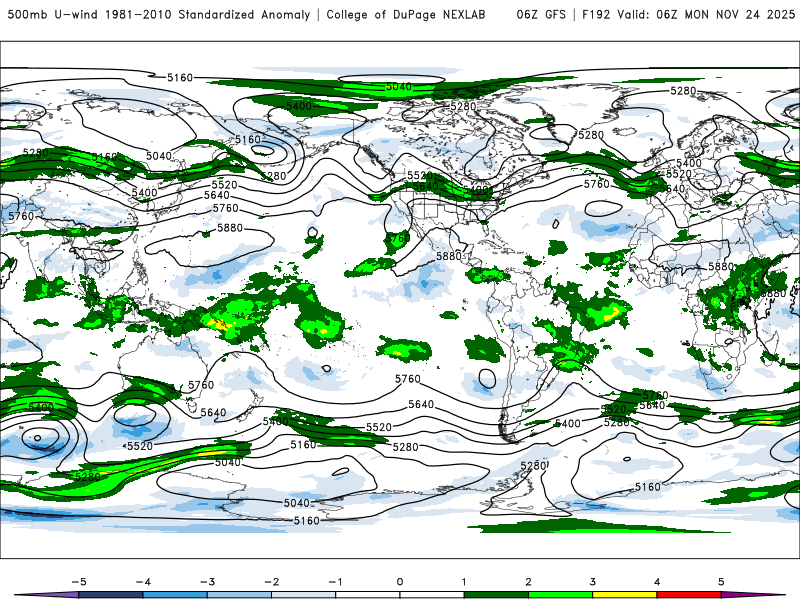800x600 pixels.
Task: Click the "-3" color bar tick label
Action: 207,582
